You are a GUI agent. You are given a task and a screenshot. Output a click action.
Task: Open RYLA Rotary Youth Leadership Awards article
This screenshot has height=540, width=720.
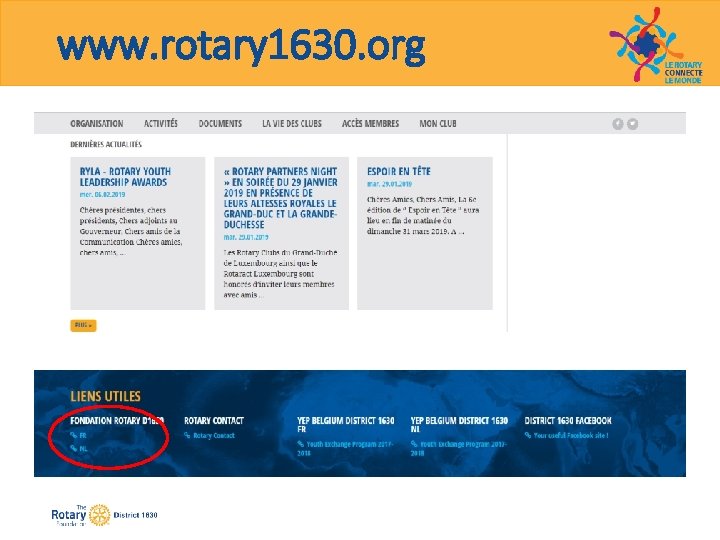coord(125,177)
